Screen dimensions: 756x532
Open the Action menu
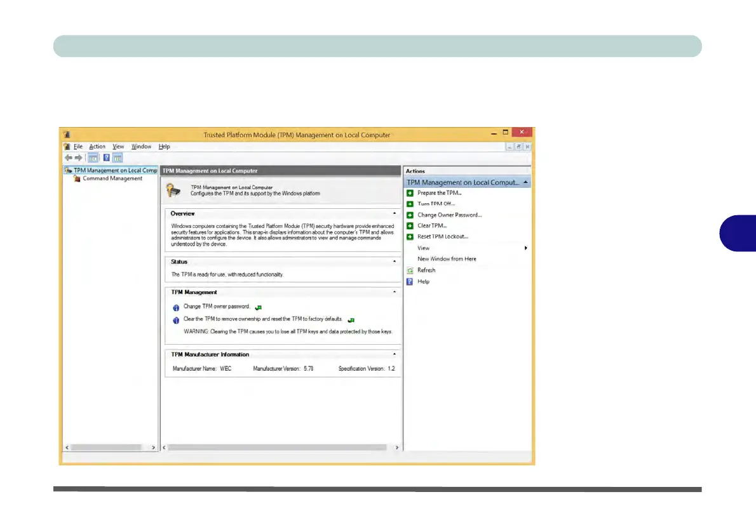coord(97,147)
